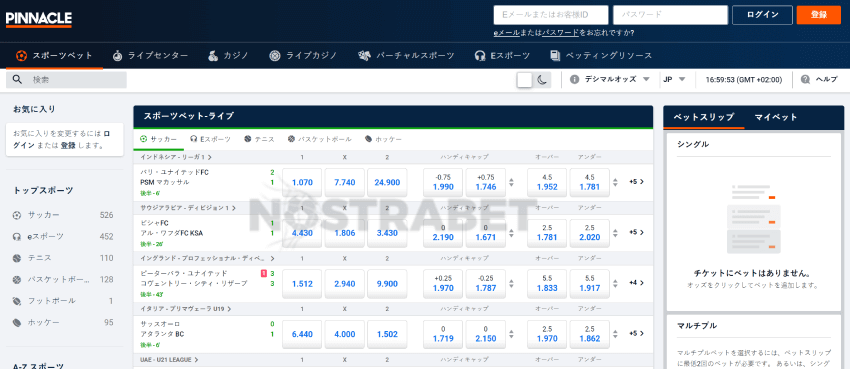Click 登録 link in お気に入り box
The width and height of the screenshot is (850, 369).
click(x=68, y=145)
